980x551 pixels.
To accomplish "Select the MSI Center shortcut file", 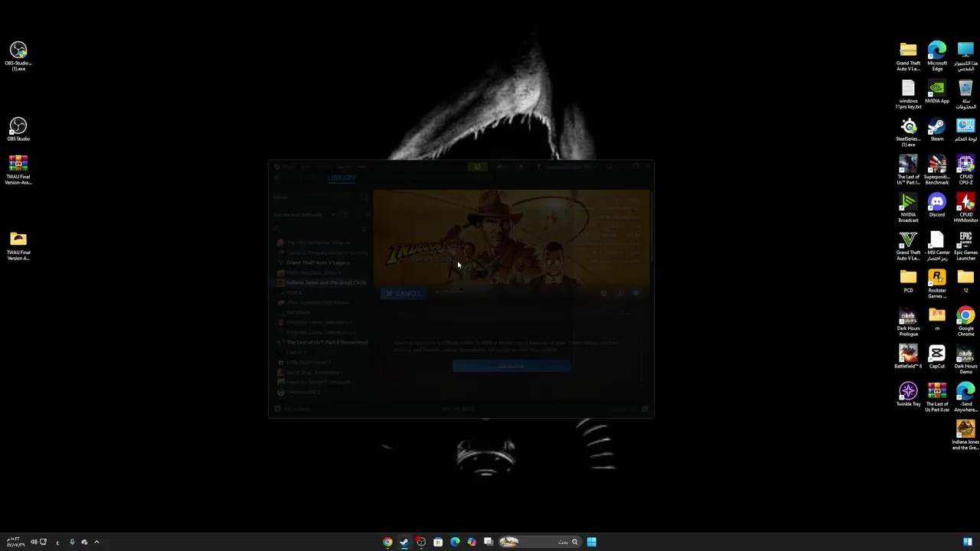I will click(x=937, y=246).
